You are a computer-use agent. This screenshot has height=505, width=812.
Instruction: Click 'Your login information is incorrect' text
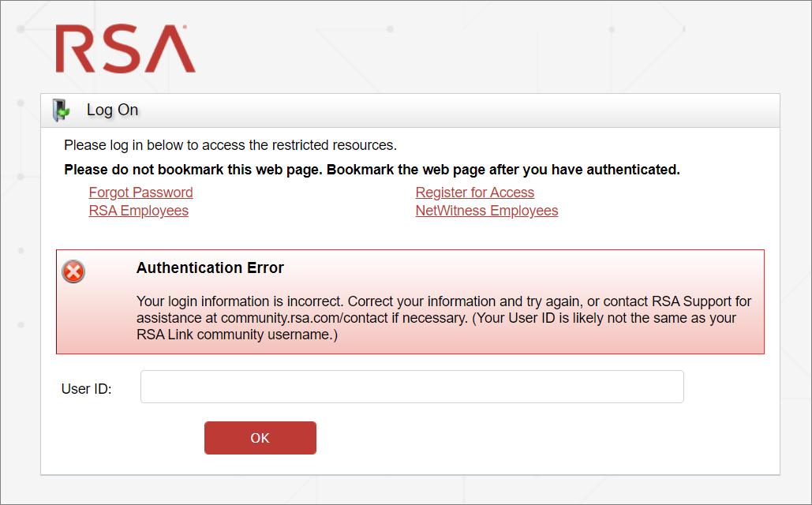click(240, 301)
